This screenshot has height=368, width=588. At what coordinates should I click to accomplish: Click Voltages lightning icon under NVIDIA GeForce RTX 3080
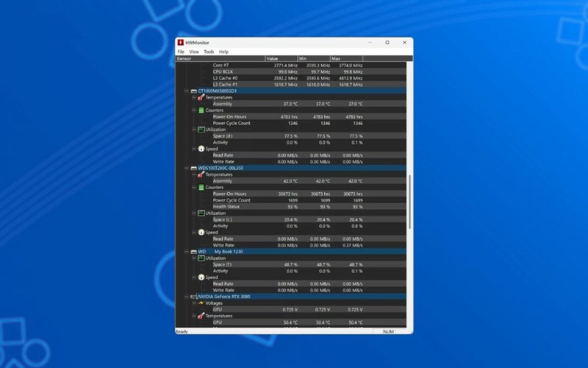pos(201,303)
